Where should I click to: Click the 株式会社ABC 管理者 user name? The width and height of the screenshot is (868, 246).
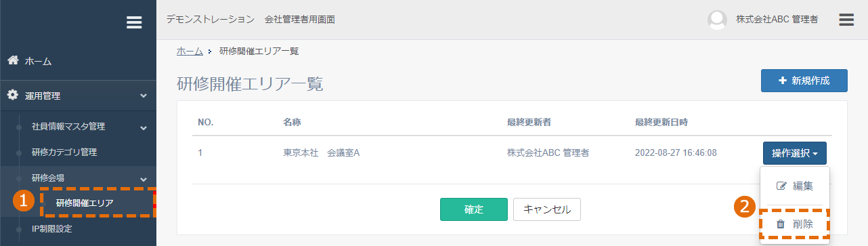(x=777, y=20)
